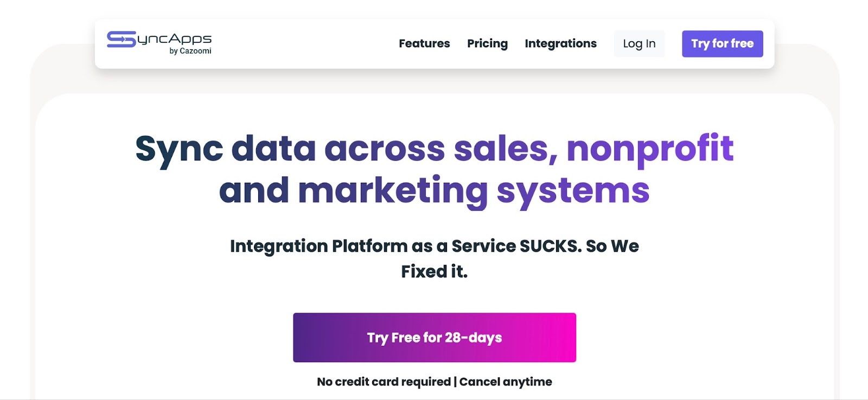Open the Pricing menu item
The height and width of the screenshot is (400, 868).
click(487, 43)
